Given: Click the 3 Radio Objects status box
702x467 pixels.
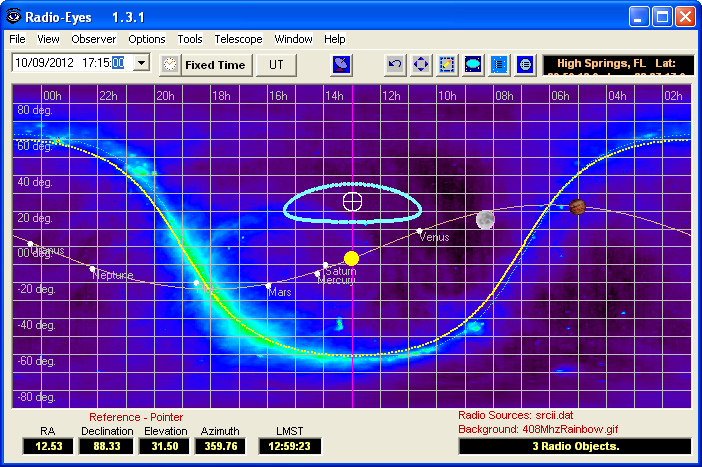Looking at the screenshot, I should 574,446.
